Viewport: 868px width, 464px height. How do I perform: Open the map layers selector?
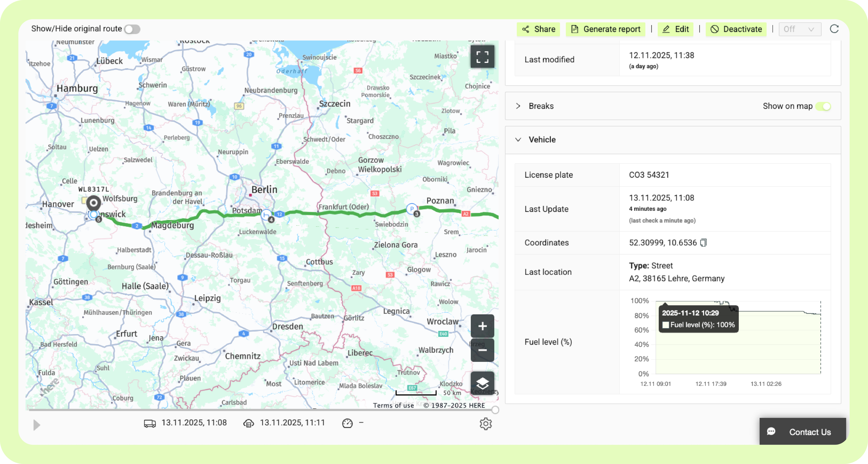[482, 383]
